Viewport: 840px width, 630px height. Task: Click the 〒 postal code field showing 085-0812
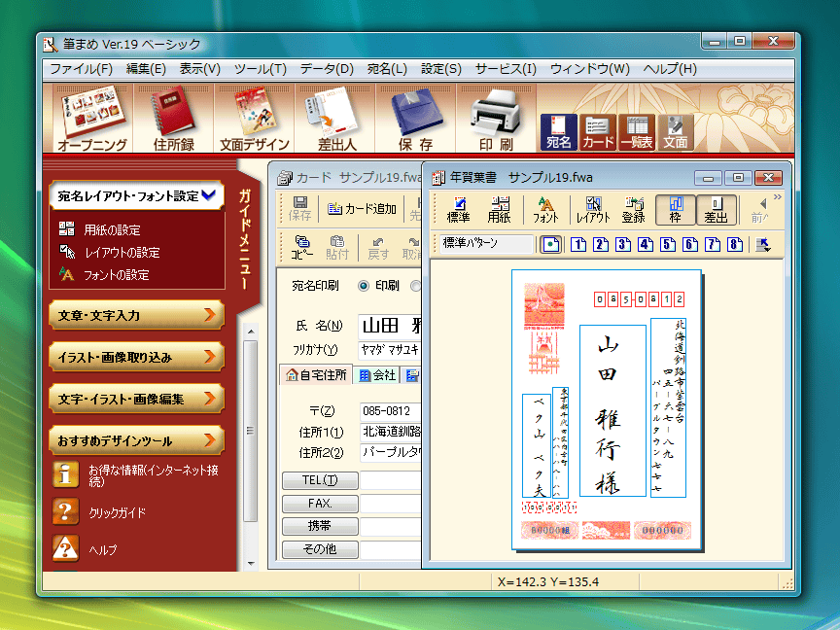click(391, 411)
